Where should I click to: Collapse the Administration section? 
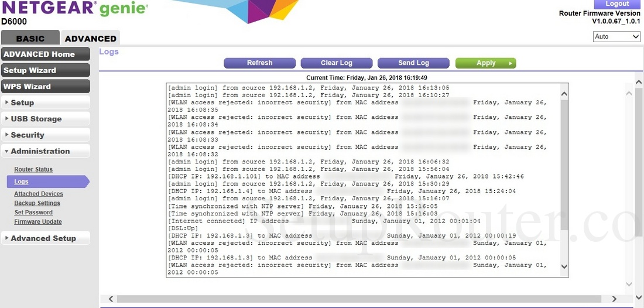(x=45, y=151)
